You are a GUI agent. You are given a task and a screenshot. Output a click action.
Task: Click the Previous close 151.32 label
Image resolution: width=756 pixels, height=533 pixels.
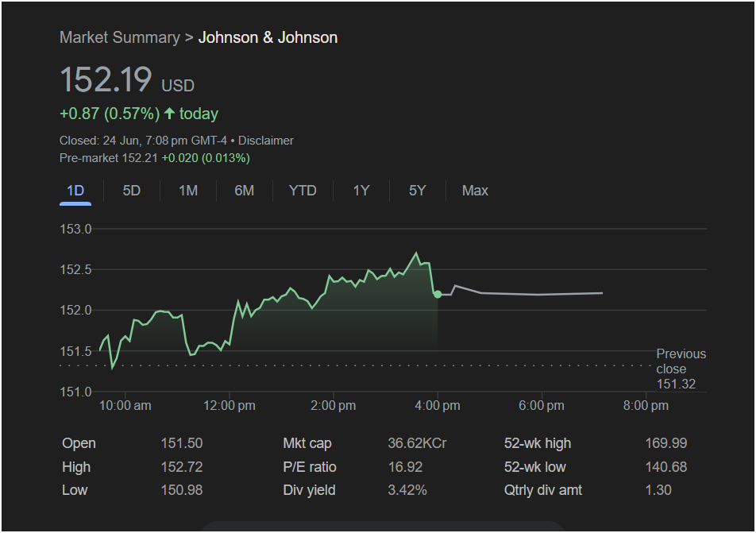click(681, 369)
